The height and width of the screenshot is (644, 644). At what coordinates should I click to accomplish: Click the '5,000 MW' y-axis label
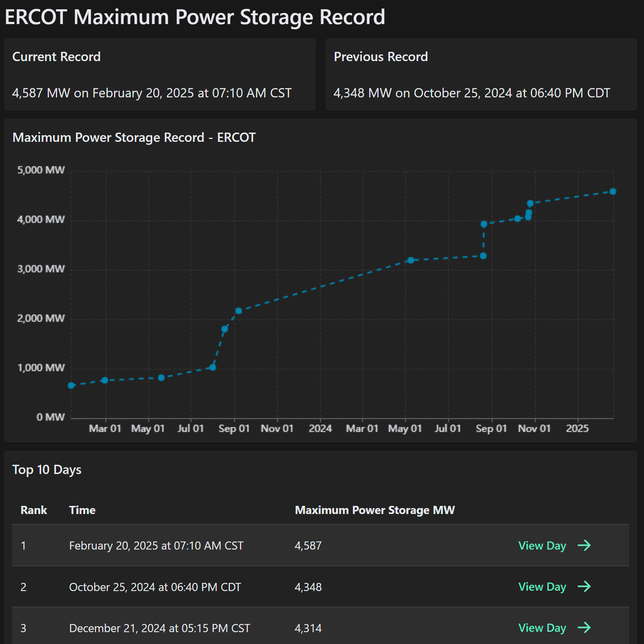pos(41,170)
